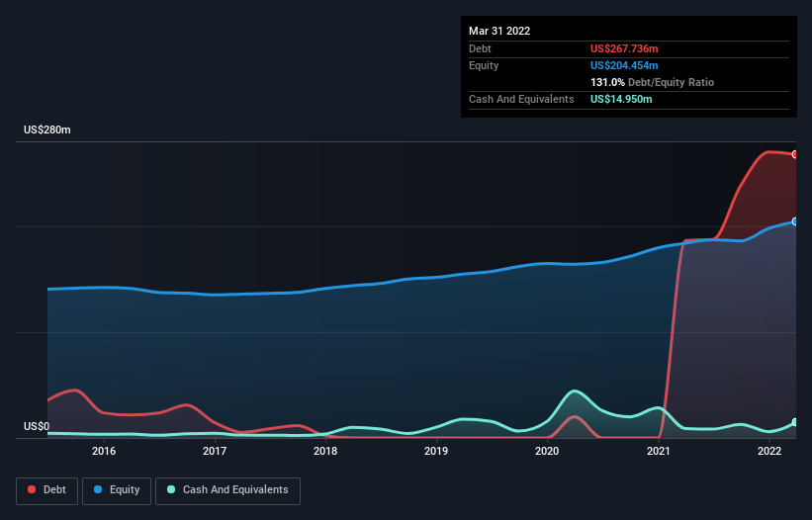Click the tooltip Debt row label
This screenshot has height=520, width=812.
pos(480,48)
